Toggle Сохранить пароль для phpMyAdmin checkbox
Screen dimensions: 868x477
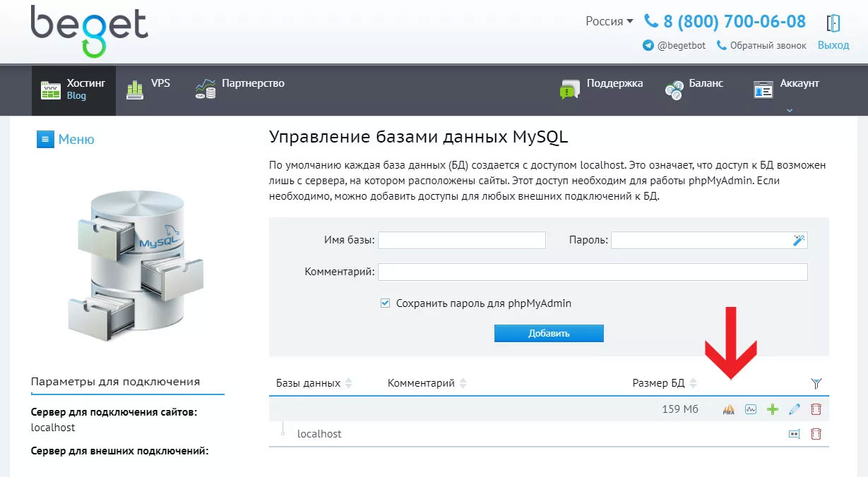[385, 303]
